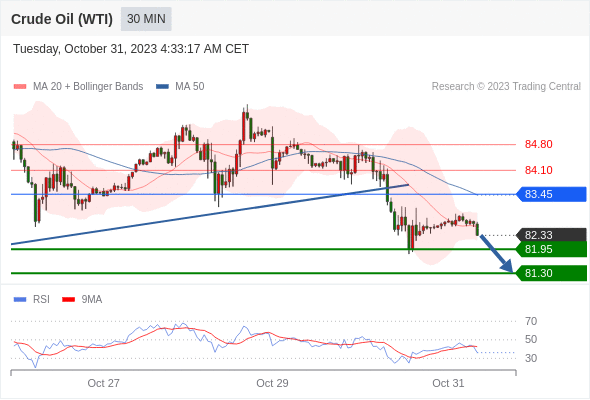The width and height of the screenshot is (590, 400).
Task: Click the Oct 27 date axis label
Action: tap(103, 383)
